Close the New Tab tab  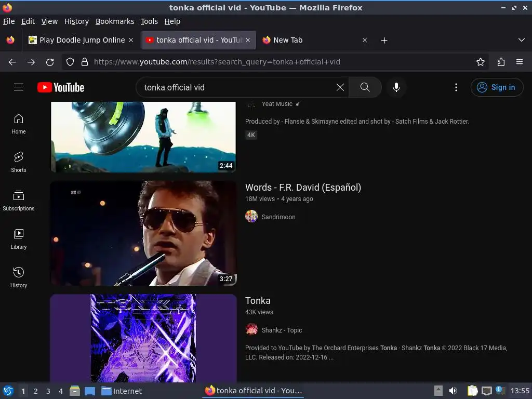tap(365, 40)
